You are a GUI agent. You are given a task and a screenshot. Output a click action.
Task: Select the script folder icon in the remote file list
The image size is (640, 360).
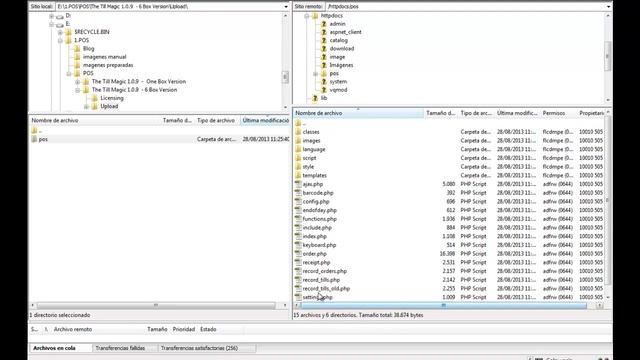(298, 158)
